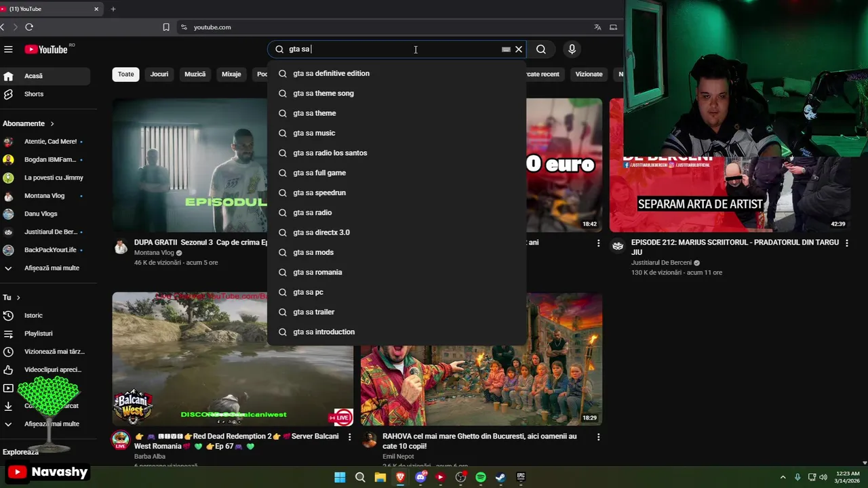Open Discord from the taskbar
This screenshot has height=488, width=868.
420,477
